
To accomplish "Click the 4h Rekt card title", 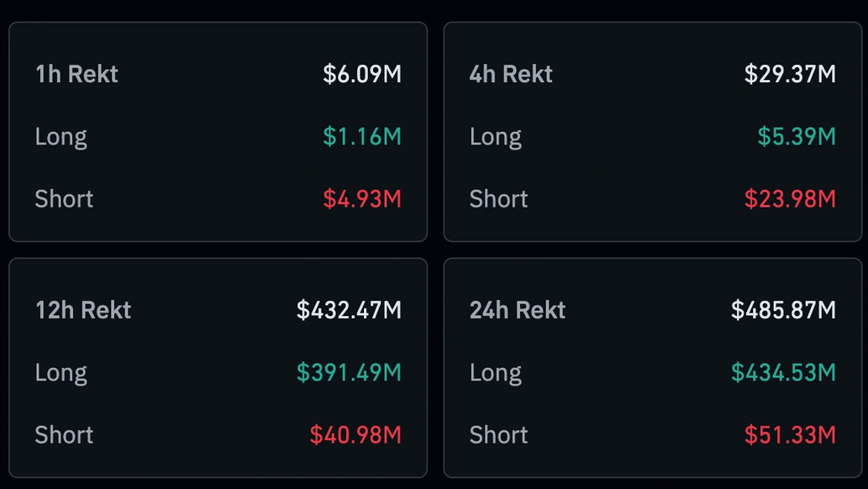I will pyautogui.click(x=511, y=74).
